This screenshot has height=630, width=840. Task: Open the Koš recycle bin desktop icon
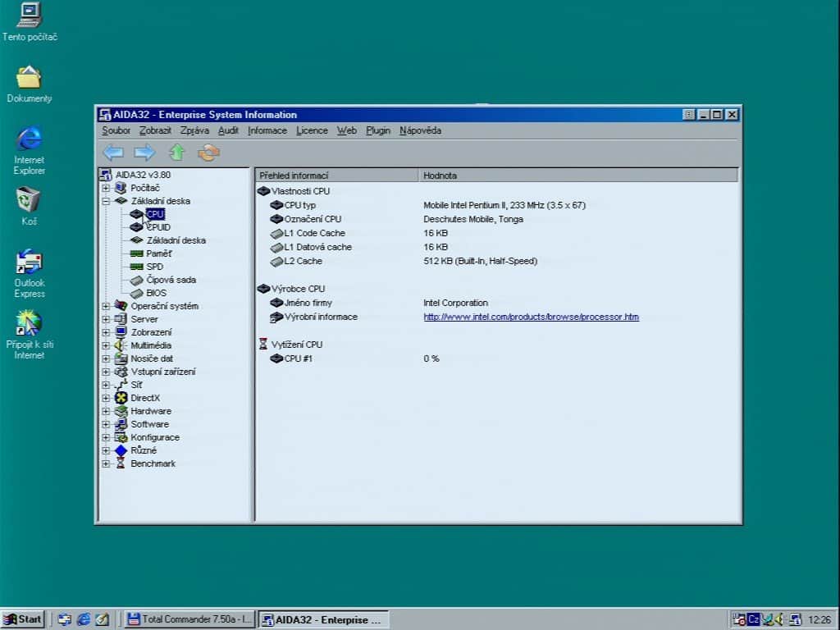(29, 206)
